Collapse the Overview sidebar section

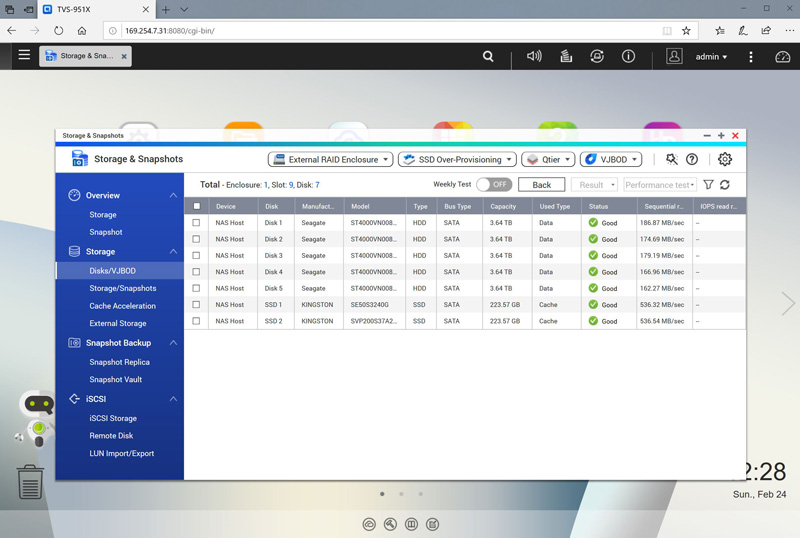click(x=173, y=195)
